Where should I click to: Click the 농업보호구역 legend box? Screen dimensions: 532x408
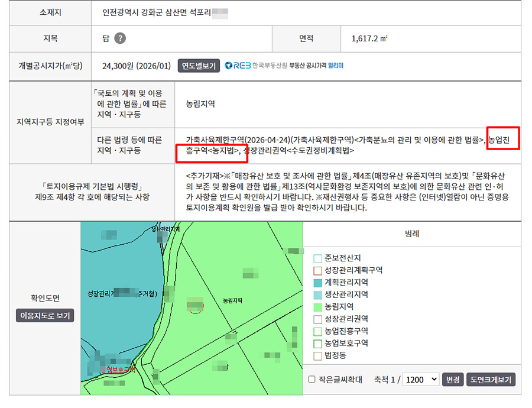317,344
